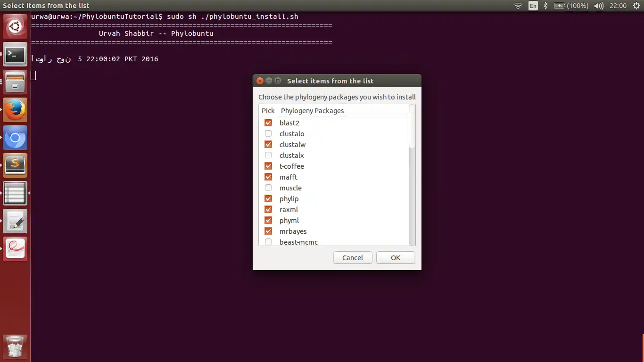This screenshot has height=362, width=644.
Task: Launch the Files manager from dock
Action: point(15,82)
